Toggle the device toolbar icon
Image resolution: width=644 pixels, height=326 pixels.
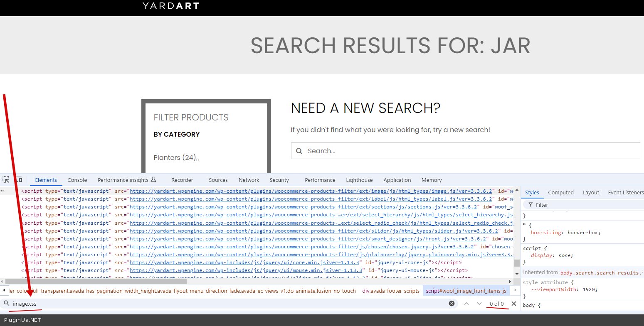(19, 180)
